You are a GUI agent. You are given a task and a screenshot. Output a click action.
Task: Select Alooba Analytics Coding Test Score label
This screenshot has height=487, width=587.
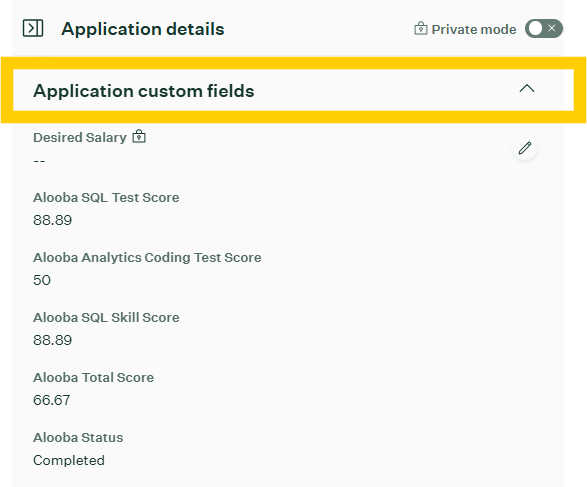pyautogui.click(x=147, y=258)
